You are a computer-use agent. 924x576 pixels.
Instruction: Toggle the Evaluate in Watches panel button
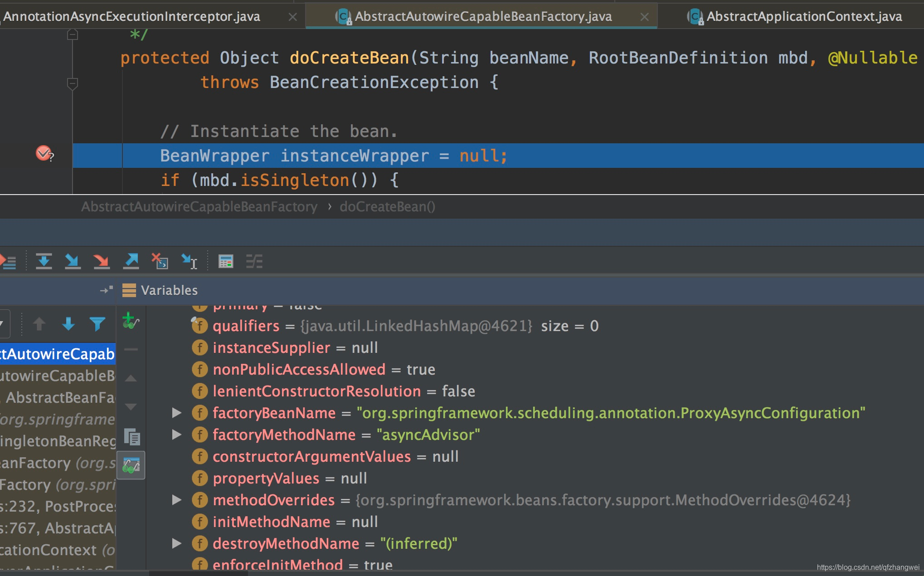pyautogui.click(x=131, y=466)
